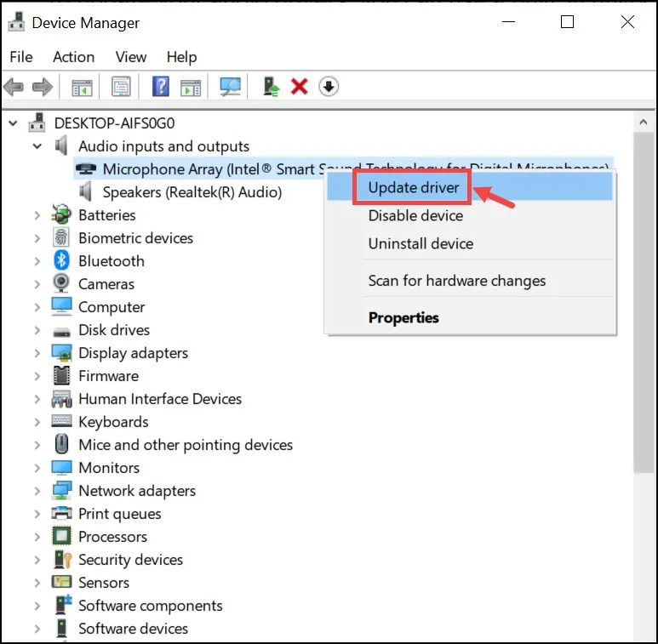Screen dimensions: 658x644
Task: Select the Microphone Array device row
Action: 343,169
